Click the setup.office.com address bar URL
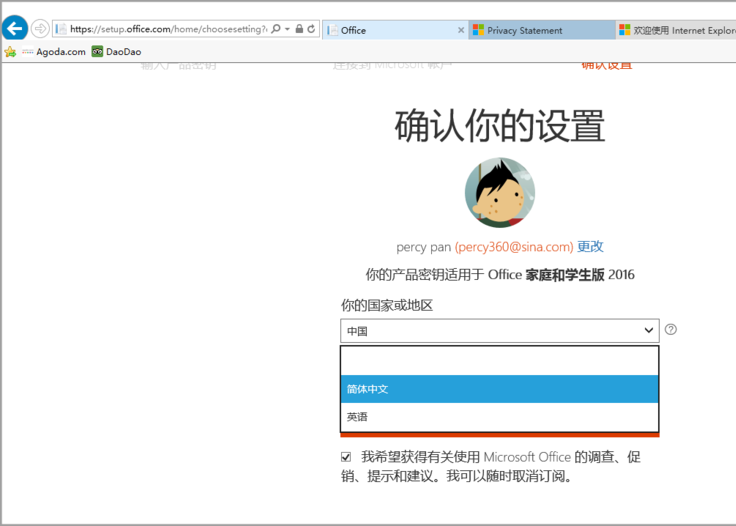 click(x=169, y=29)
